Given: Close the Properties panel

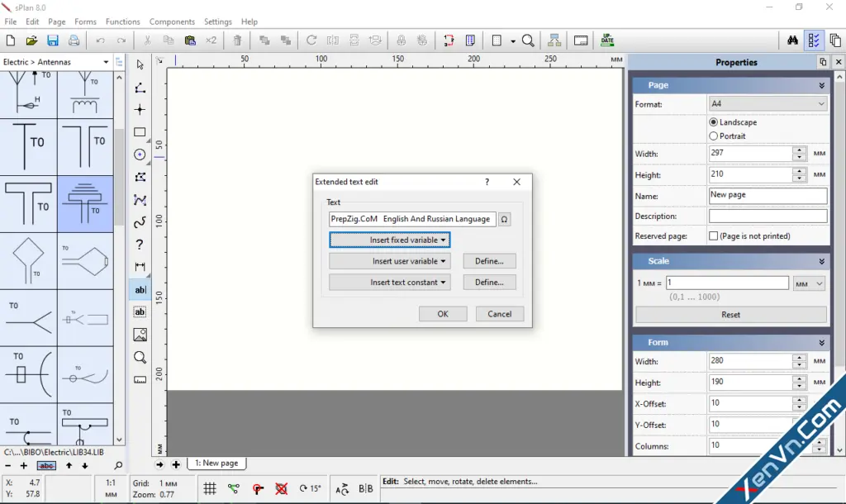Looking at the screenshot, I should coord(839,62).
